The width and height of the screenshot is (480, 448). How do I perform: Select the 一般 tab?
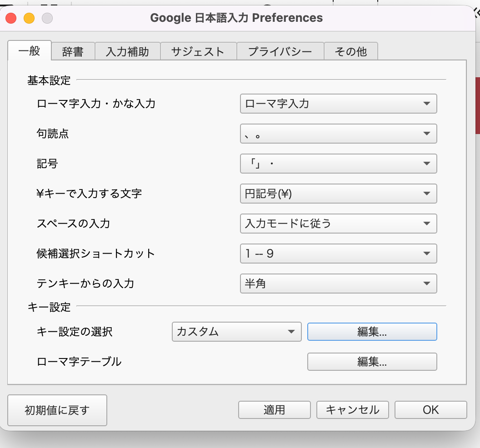(x=29, y=50)
